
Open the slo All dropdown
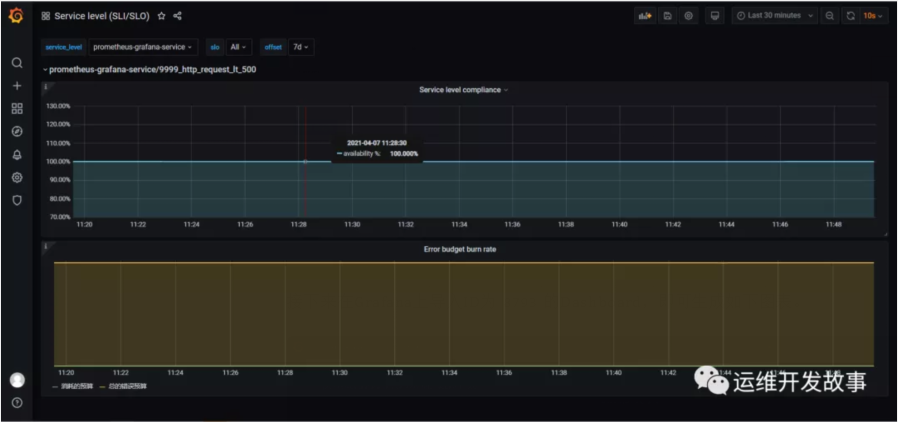pyautogui.click(x=239, y=47)
